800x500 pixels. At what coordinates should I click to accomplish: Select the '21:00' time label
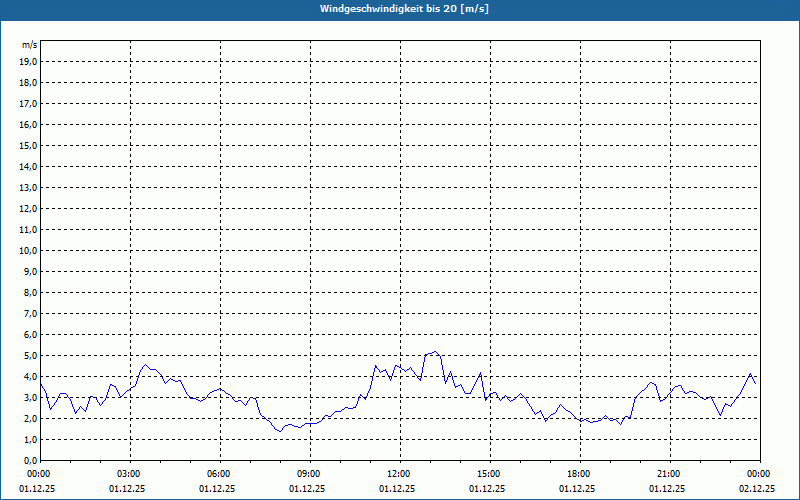point(670,474)
